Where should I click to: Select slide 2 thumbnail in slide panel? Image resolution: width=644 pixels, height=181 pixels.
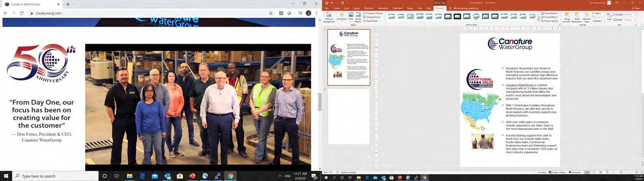tap(349, 116)
